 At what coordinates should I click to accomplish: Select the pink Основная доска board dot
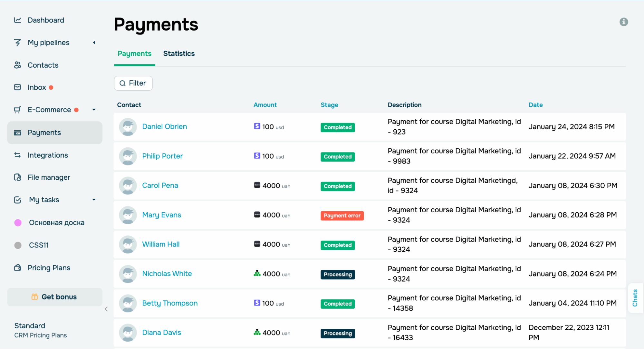pyautogui.click(x=18, y=223)
